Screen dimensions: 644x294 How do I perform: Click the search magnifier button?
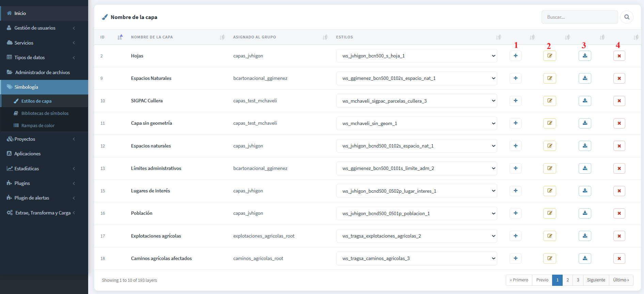tap(627, 17)
